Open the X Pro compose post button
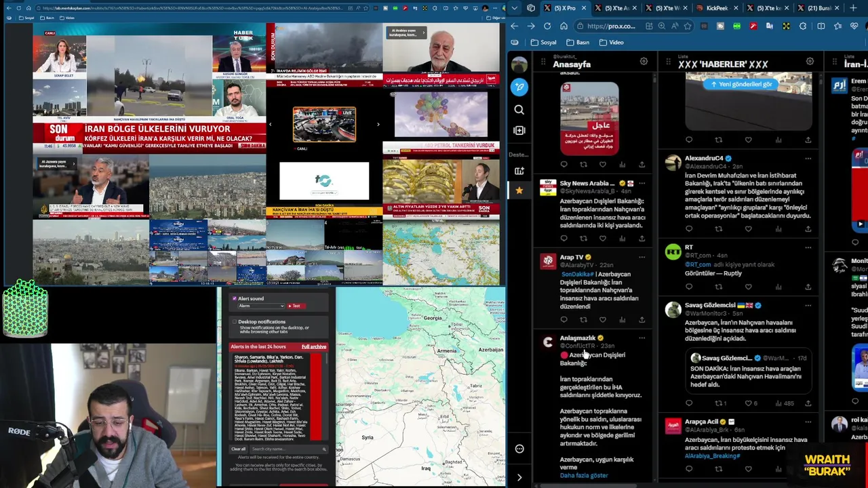868x488 pixels. click(519, 87)
